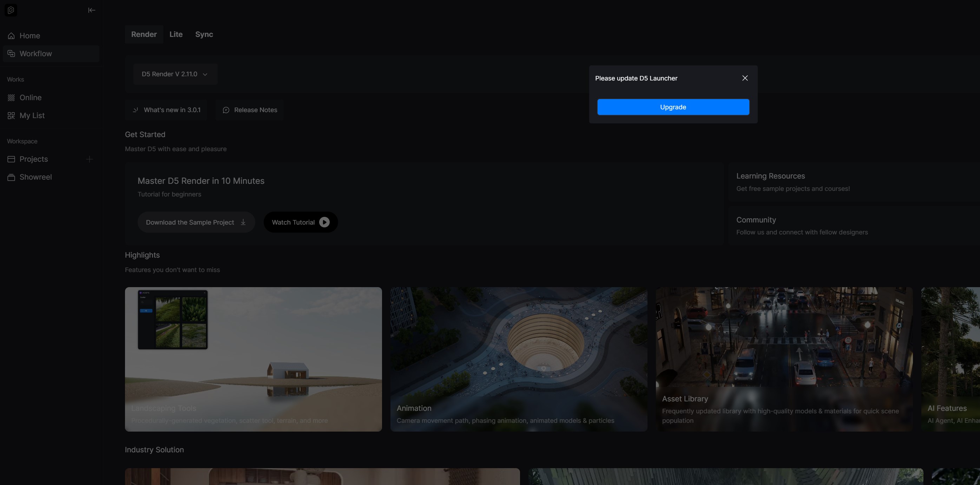Open What's new in 3.0.1
The width and height of the screenshot is (980, 485).
click(166, 110)
